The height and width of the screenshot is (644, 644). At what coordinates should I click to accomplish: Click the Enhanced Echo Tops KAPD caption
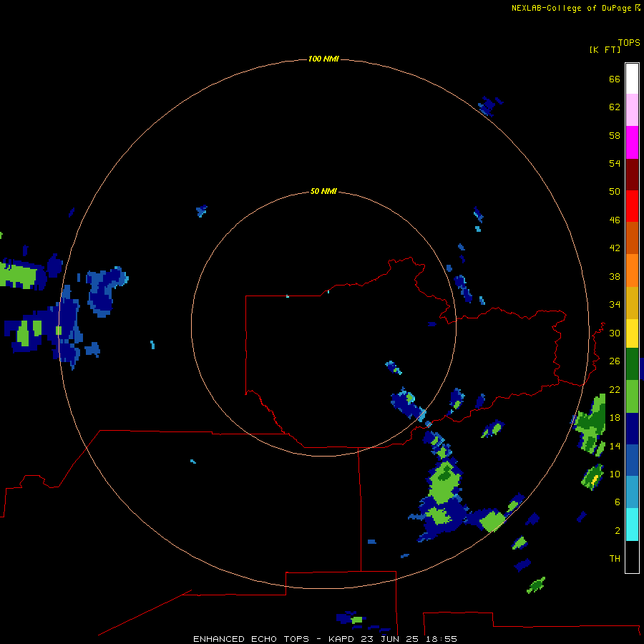(x=325, y=639)
